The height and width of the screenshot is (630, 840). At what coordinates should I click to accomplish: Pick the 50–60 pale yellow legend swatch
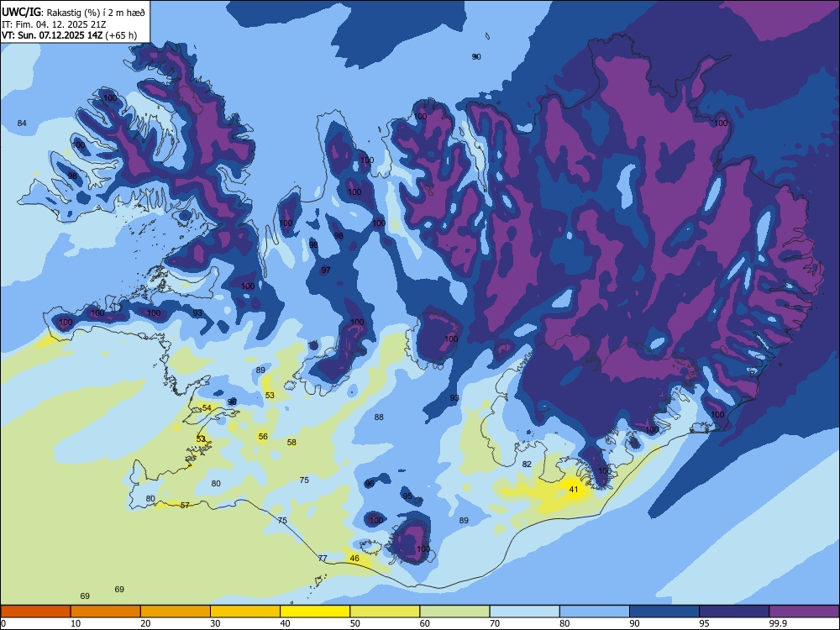pos(385,612)
